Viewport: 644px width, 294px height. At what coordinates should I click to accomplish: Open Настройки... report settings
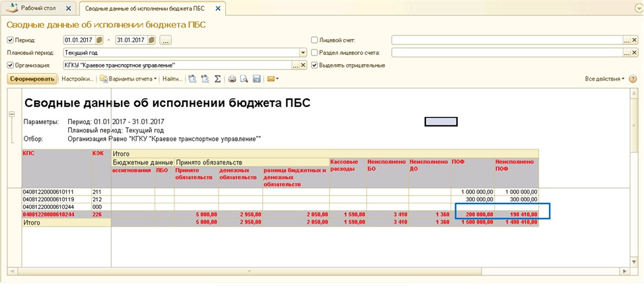(76, 79)
